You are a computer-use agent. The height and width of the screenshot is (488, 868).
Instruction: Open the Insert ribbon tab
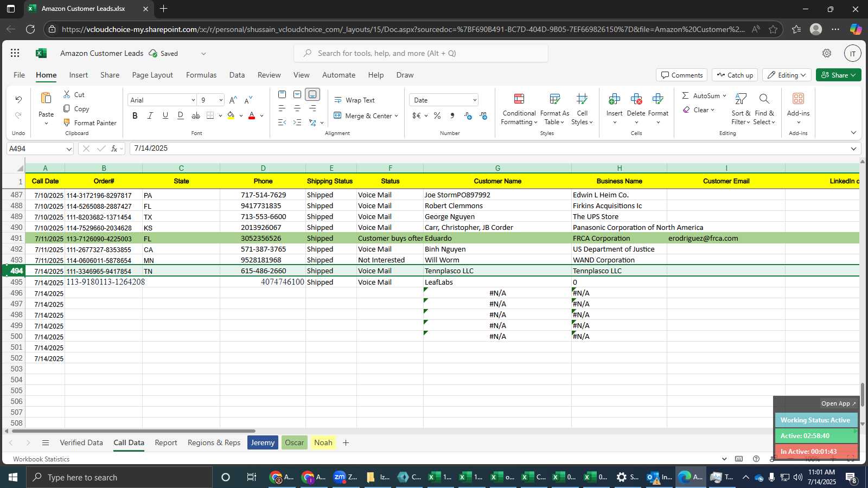pos(78,75)
